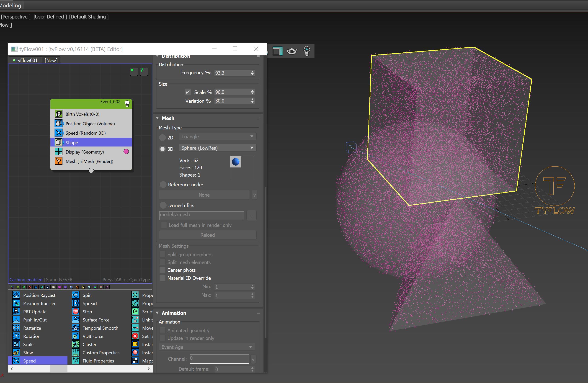This screenshot has width=588, height=383.
Task: Uncheck the Scale % checkbox
Action: 188,92
